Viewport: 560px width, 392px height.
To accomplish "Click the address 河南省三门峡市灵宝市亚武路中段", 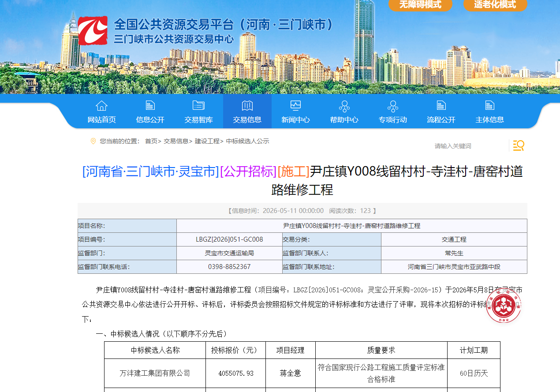I will 454,267.
